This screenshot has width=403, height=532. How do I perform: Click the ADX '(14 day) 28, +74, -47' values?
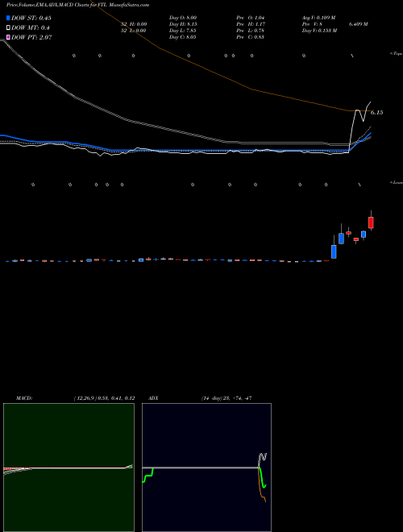pos(226,398)
